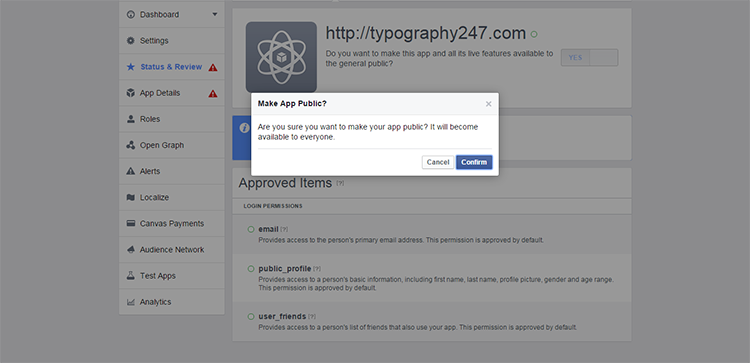Open the Localize sidebar item
This screenshot has height=363, width=750.
click(x=172, y=198)
